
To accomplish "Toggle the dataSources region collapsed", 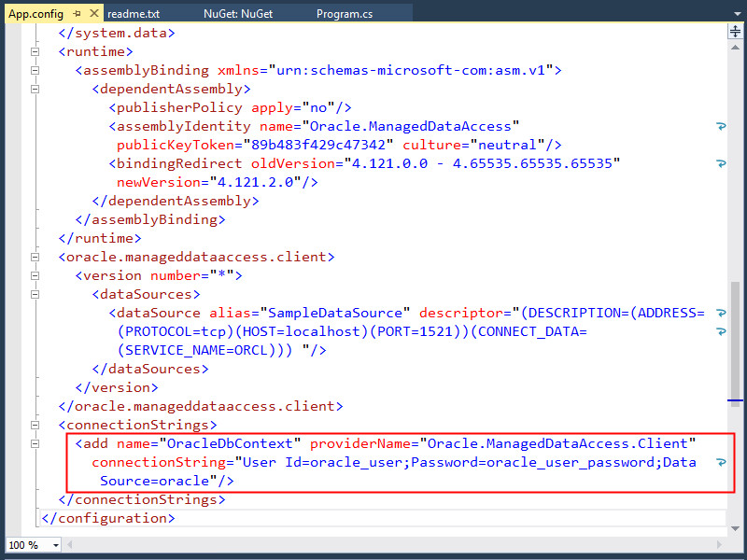I will tap(34, 294).
